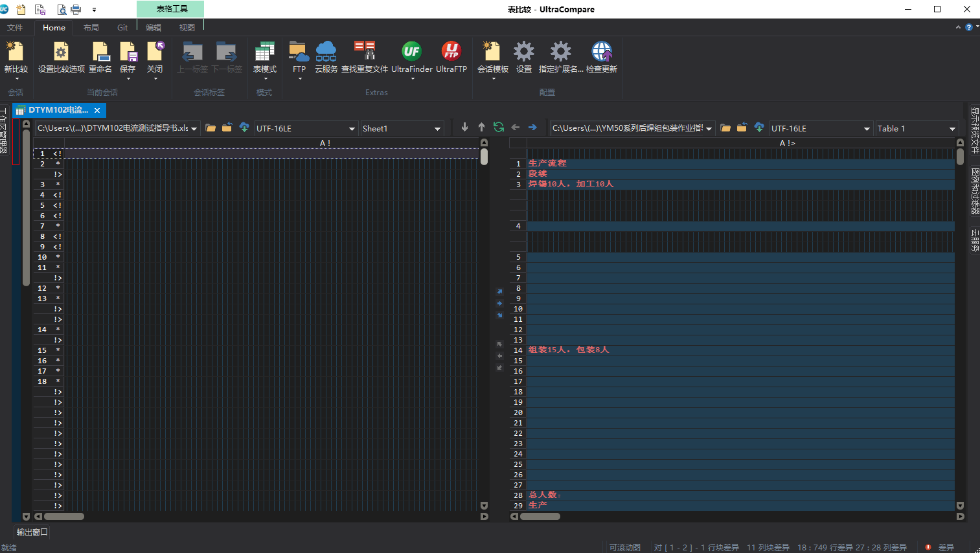Switch to the 布局 ribbon tab
The width and height of the screenshot is (980, 553).
91,27
